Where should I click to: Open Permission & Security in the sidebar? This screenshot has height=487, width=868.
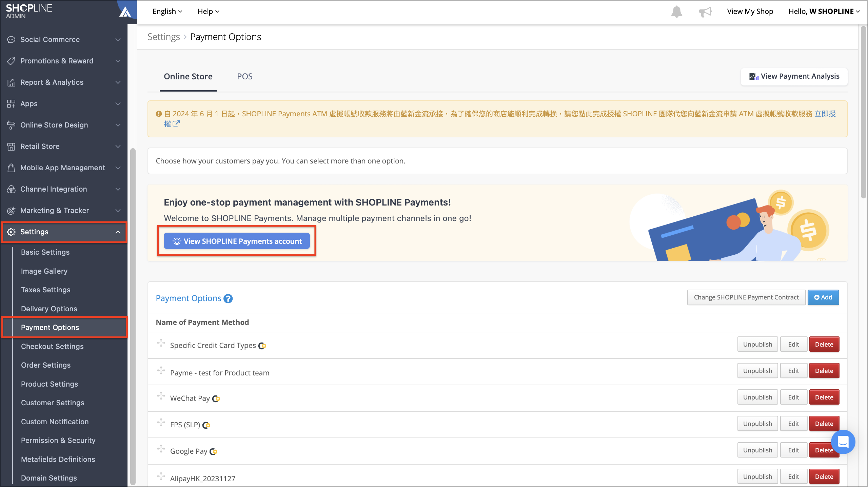(58, 441)
